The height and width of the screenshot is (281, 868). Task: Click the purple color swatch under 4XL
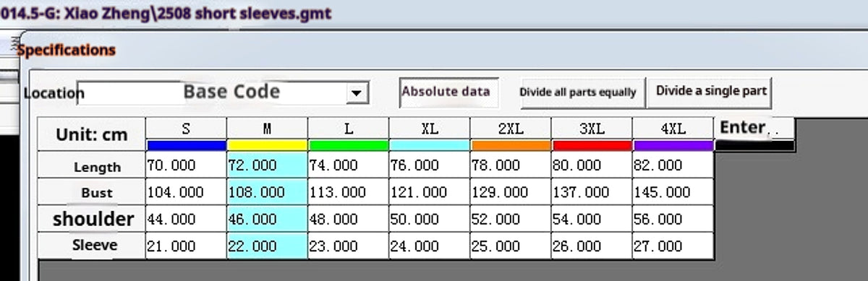673,145
